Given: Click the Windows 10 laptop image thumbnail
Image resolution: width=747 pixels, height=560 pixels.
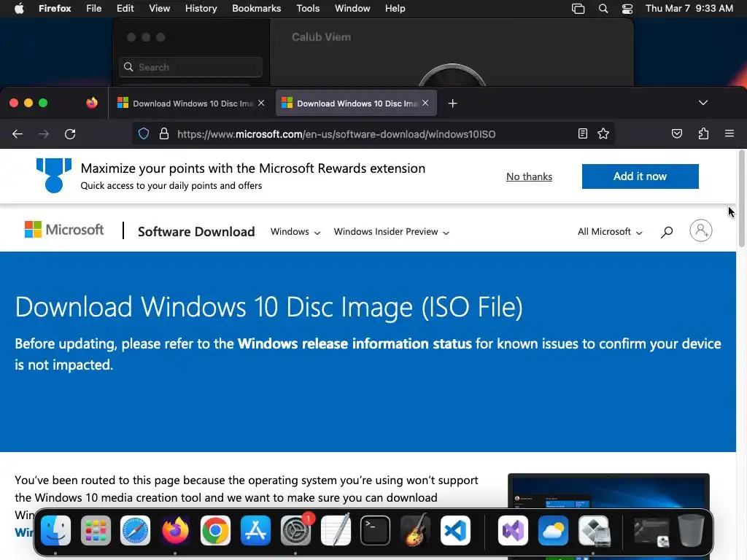Looking at the screenshot, I should [608, 492].
